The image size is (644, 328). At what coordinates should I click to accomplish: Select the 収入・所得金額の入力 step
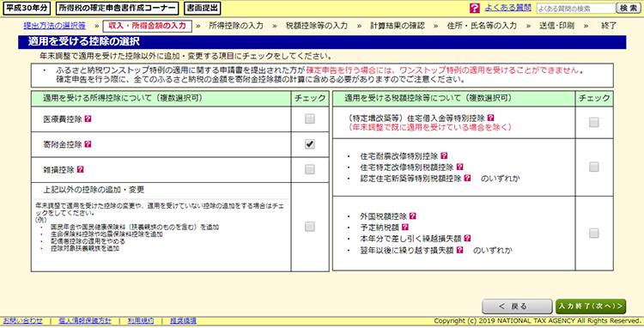147,26
